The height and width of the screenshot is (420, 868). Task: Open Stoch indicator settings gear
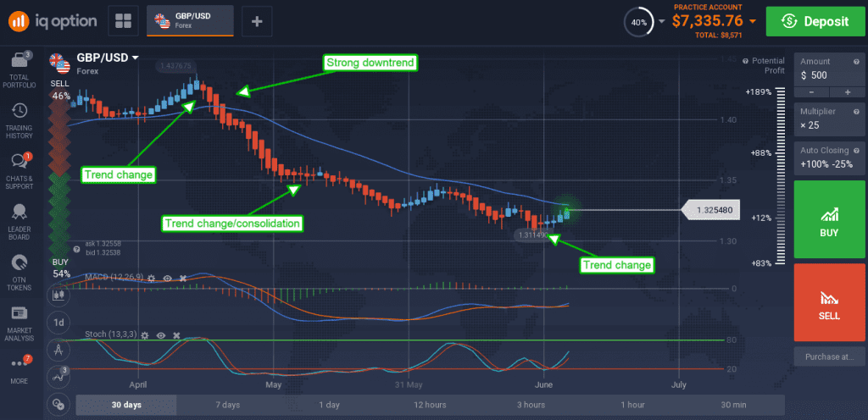click(x=144, y=335)
